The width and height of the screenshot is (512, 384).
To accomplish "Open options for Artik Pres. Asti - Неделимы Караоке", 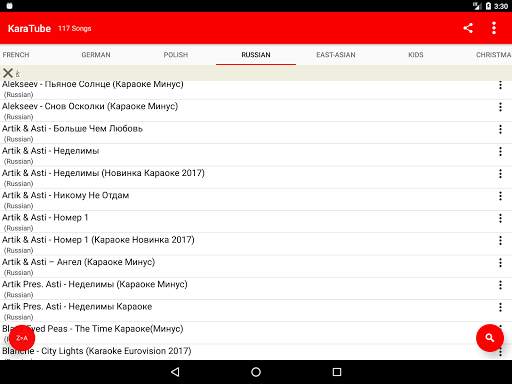I will pyautogui.click(x=500, y=307).
